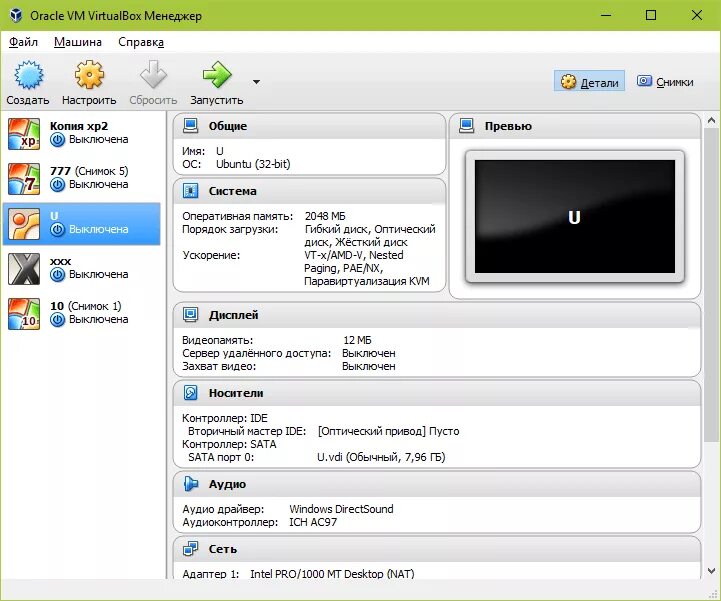Image resolution: width=721 pixels, height=601 pixels.
Task: Click the Система section chip icon
Action: pyautogui.click(x=190, y=191)
